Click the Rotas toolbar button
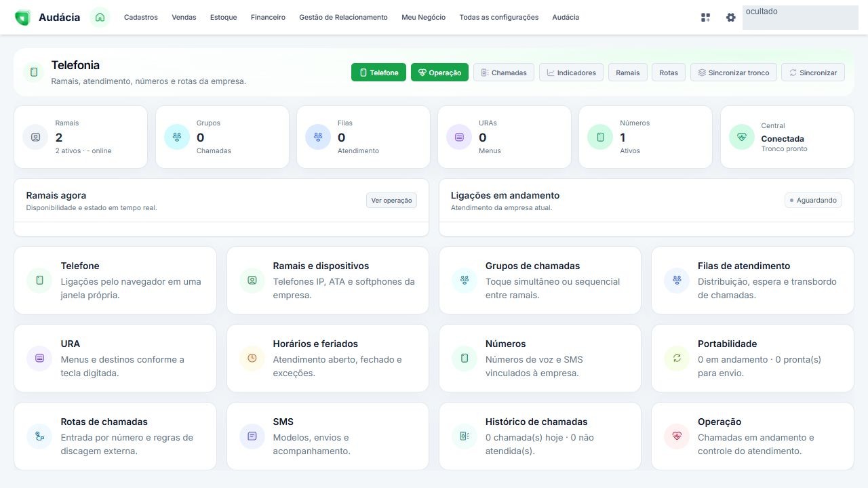Screen dimensions: 868x488 pos(669,73)
